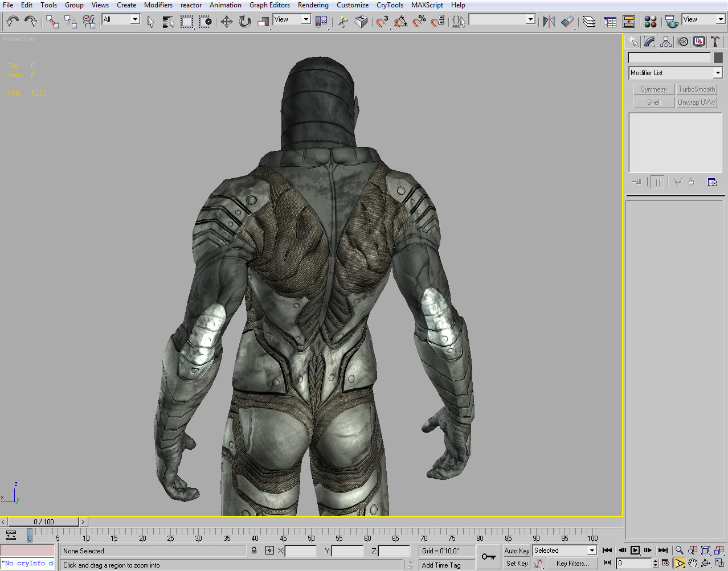Open the CryTools menu
The height and width of the screenshot is (571, 728).
click(390, 5)
